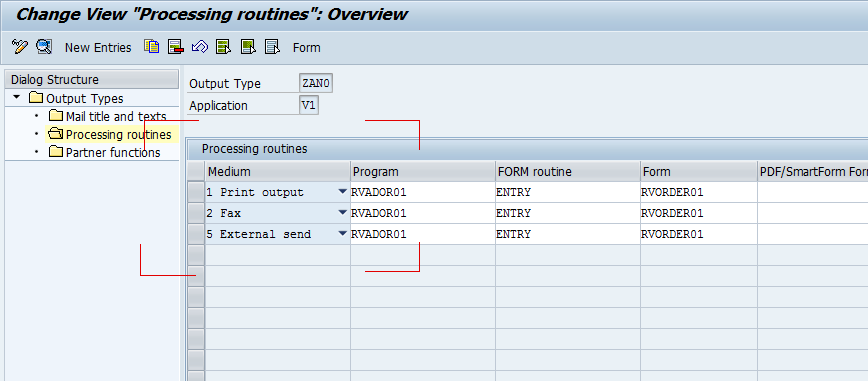Click the Copy As toolbar icon

[151, 47]
